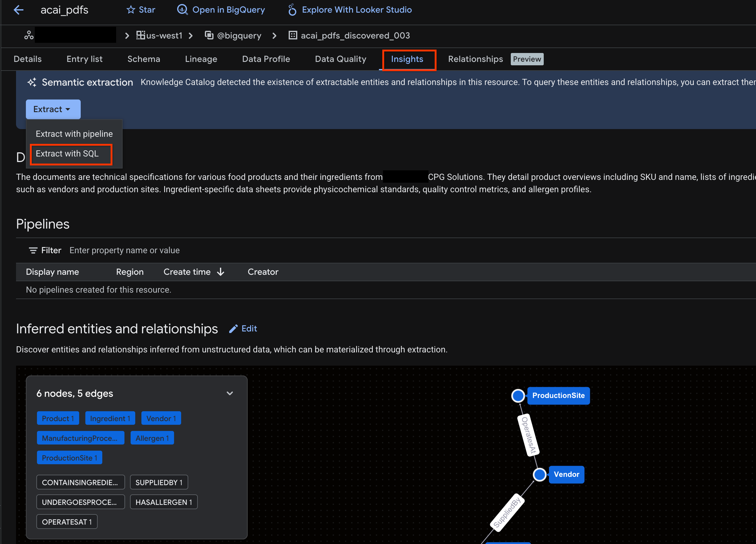This screenshot has height=544, width=756.
Task: Toggle the Product 1 entity chip
Action: coord(58,418)
